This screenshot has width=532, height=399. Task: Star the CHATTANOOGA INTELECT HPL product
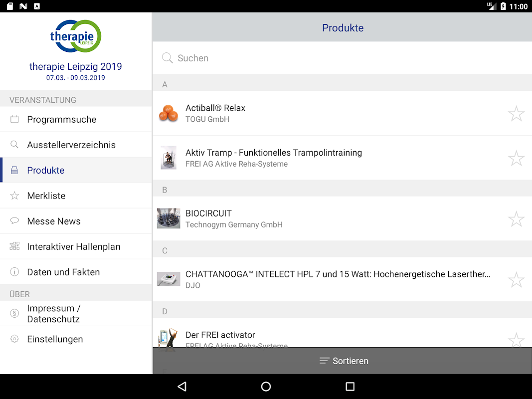pyautogui.click(x=516, y=280)
